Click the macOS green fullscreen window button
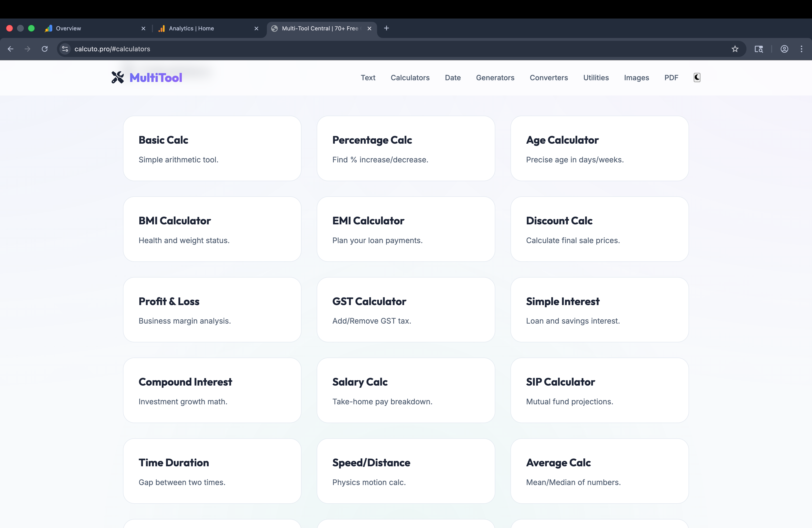 tap(31, 28)
